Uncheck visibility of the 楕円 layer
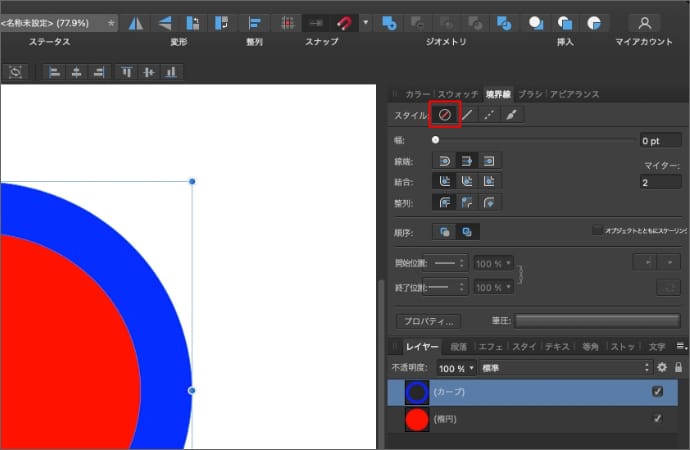Screen dimensions: 690x450 coord(657,419)
